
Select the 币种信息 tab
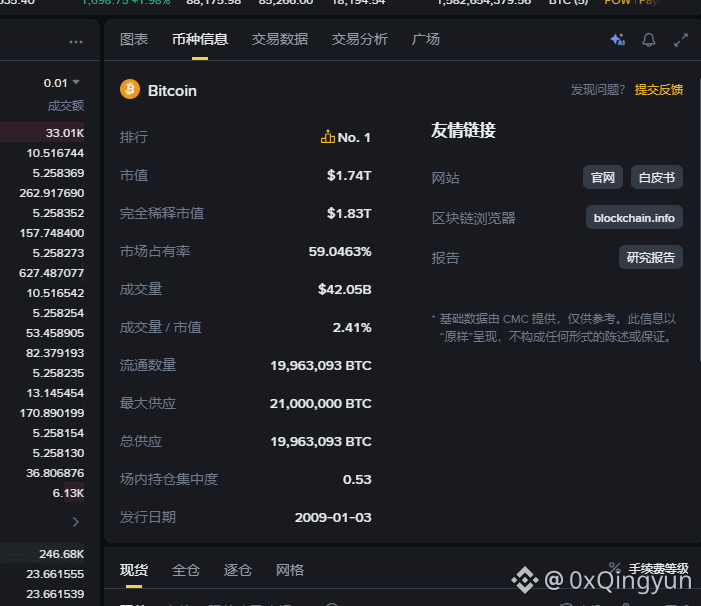200,39
